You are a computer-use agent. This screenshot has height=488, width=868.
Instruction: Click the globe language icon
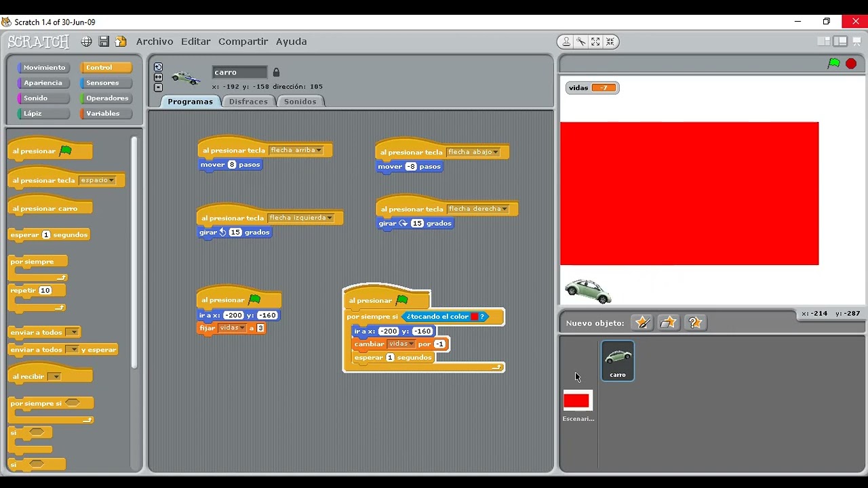87,41
